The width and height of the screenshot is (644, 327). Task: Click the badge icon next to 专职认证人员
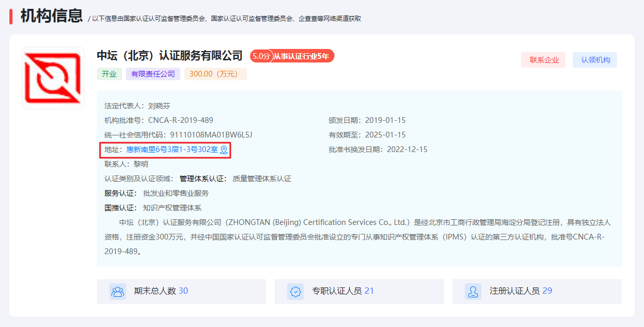click(295, 292)
